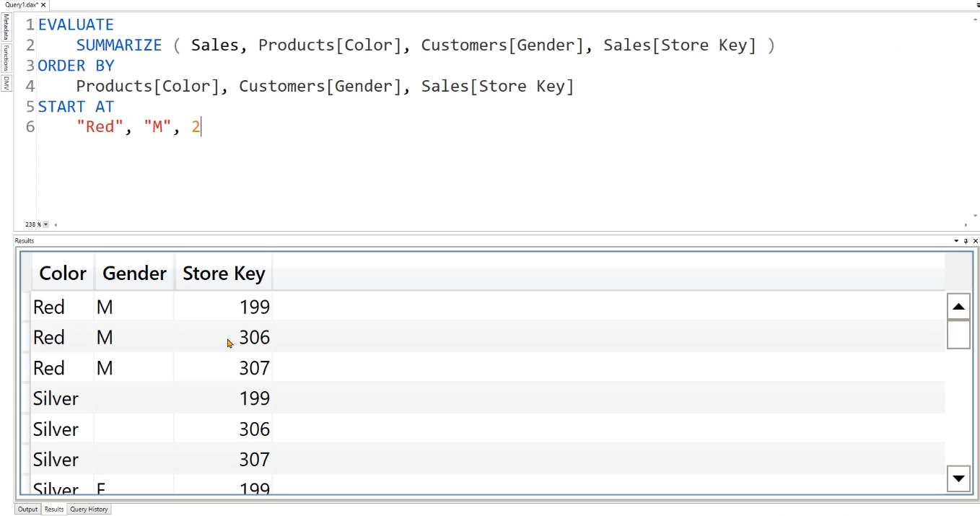The width and height of the screenshot is (980, 516).
Task: Click the editor vertical scroll down arrow
Action: click(976, 215)
